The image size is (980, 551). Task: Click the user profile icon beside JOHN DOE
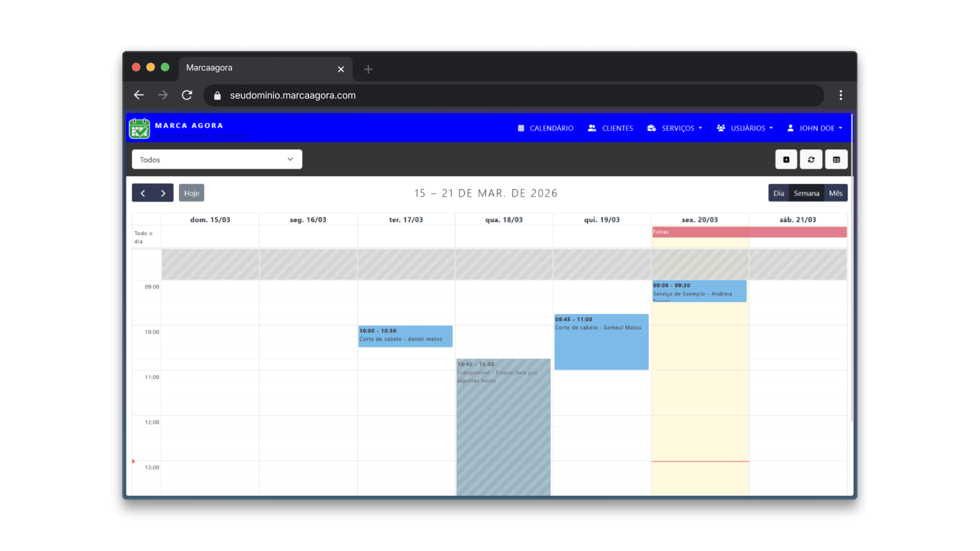791,128
